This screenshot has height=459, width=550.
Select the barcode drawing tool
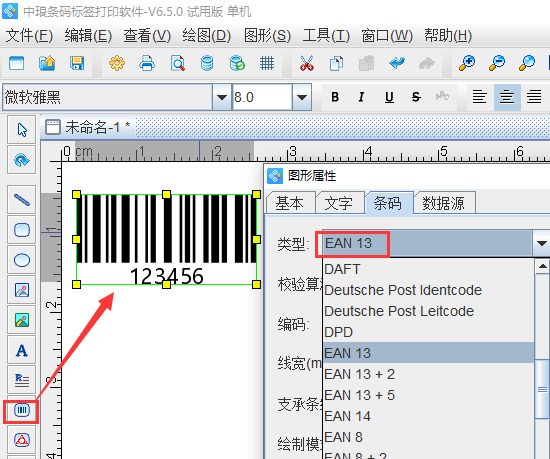click(x=22, y=410)
